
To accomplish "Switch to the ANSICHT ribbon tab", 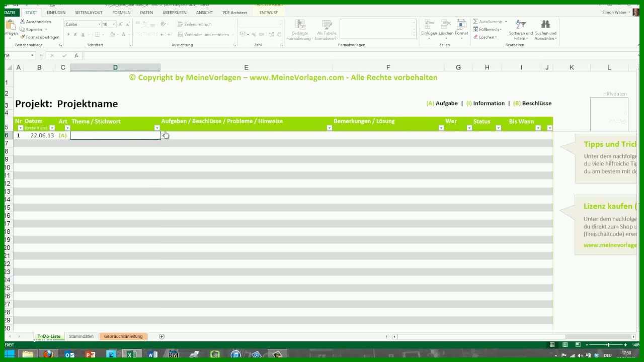I will (204, 13).
